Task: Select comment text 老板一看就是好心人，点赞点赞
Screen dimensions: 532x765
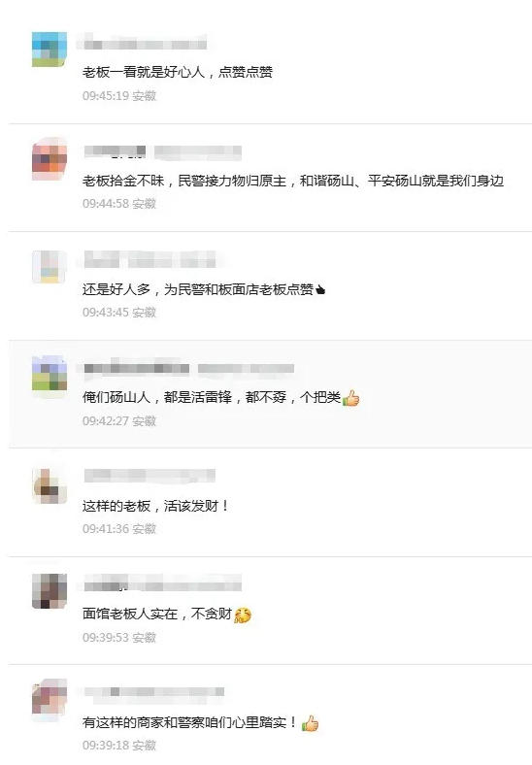Action: point(177,72)
